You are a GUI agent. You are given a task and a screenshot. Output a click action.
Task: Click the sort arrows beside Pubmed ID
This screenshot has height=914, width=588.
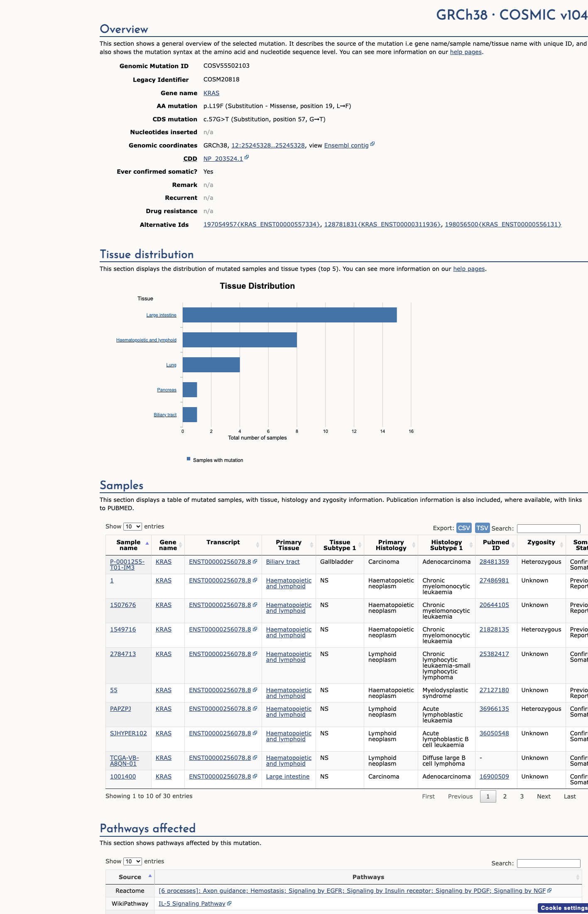point(513,545)
